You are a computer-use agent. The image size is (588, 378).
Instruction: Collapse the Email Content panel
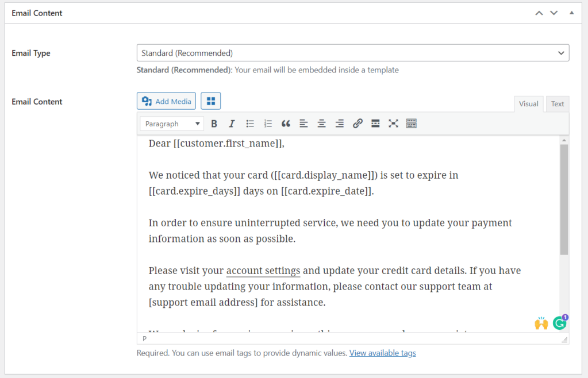point(571,12)
